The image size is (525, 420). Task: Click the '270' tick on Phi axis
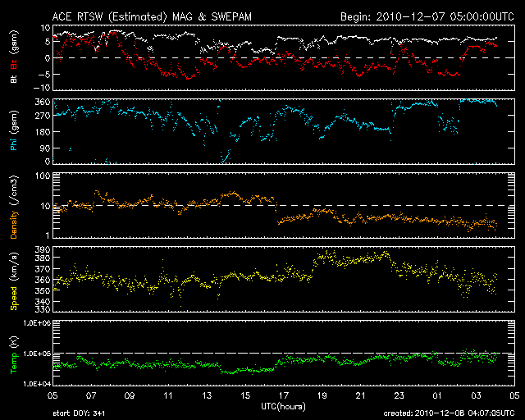[x=43, y=116]
